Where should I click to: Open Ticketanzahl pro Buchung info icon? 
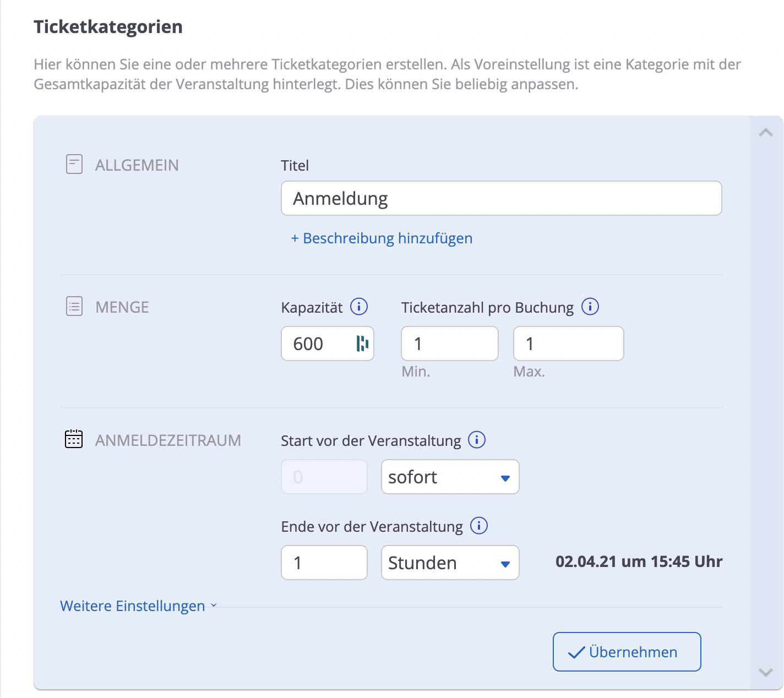coord(590,307)
